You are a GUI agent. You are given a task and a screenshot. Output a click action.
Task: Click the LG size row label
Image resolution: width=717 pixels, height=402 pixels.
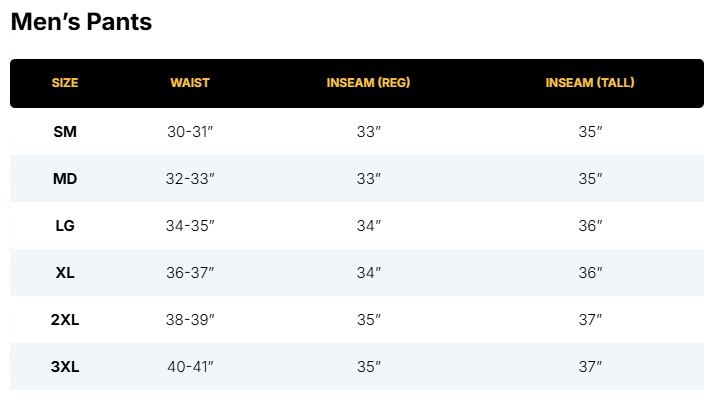tap(65, 226)
